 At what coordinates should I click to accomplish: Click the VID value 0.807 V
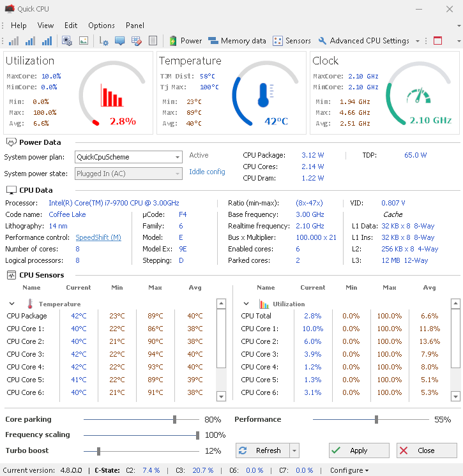[393, 203]
